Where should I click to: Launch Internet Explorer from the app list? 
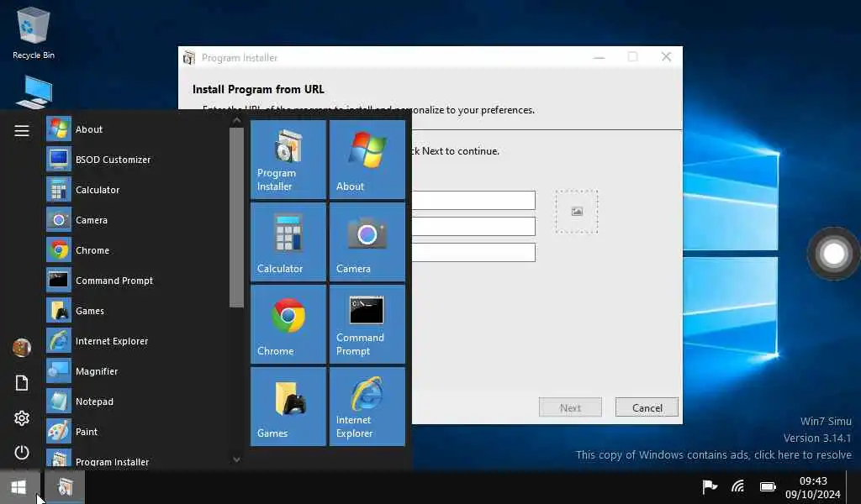coord(135,340)
